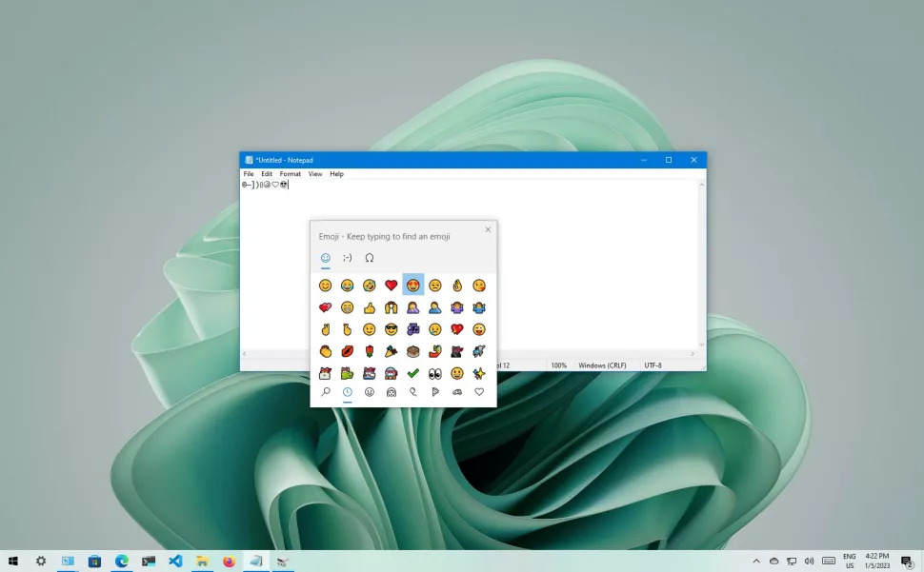
Task: Select the thumbs up emoji
Action: click(369, 307)
